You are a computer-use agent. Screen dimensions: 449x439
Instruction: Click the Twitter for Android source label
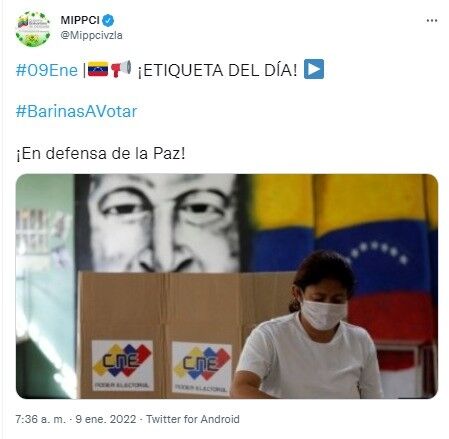pos(193,419)
